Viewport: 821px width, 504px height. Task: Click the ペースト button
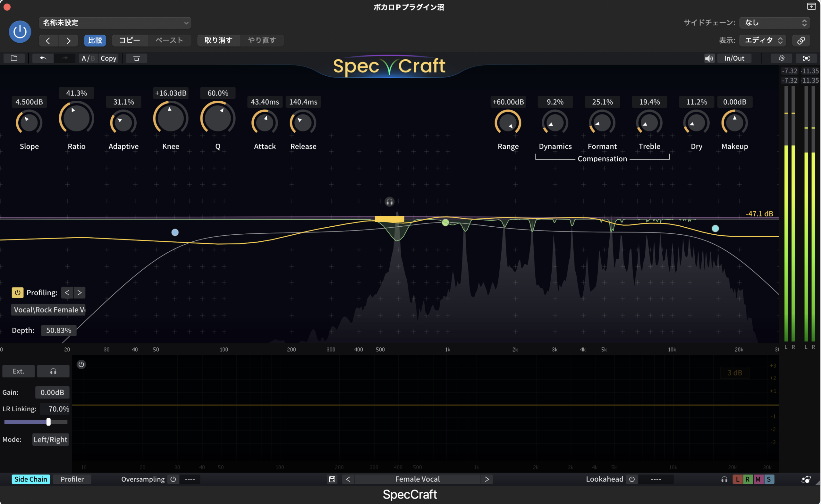click(169, 41)
